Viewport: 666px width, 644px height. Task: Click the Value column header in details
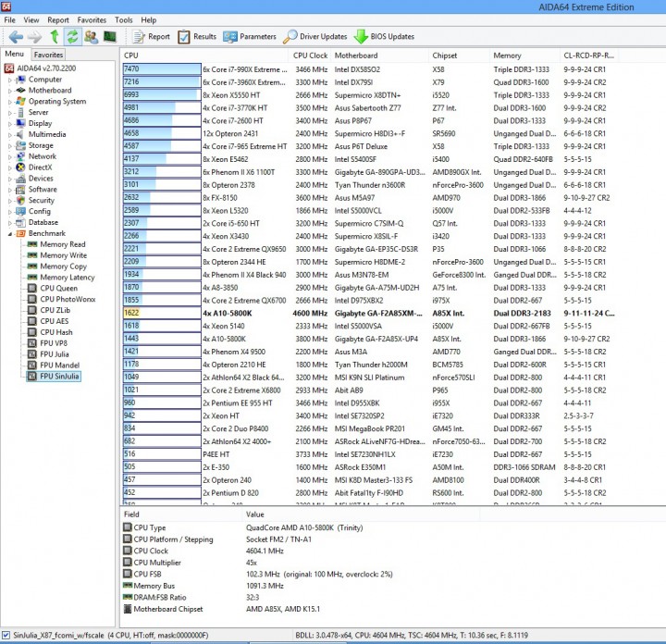click(361, 514)
